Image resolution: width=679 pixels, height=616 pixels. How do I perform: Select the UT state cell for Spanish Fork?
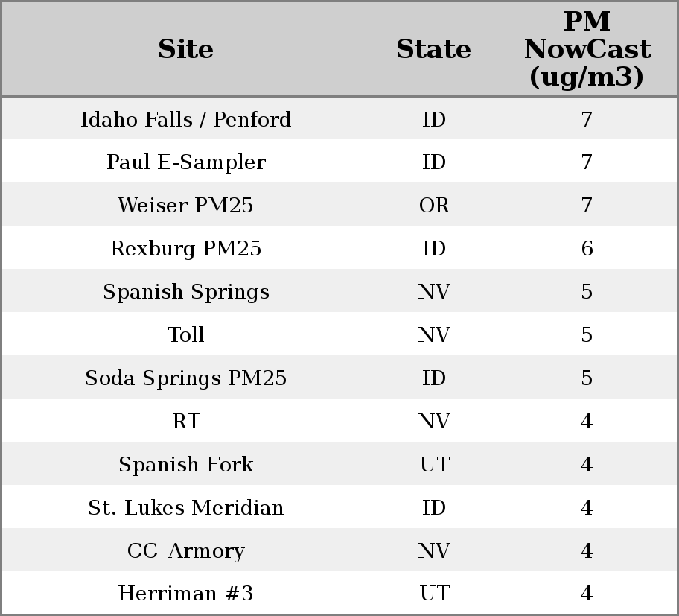[x=434, y=465]
